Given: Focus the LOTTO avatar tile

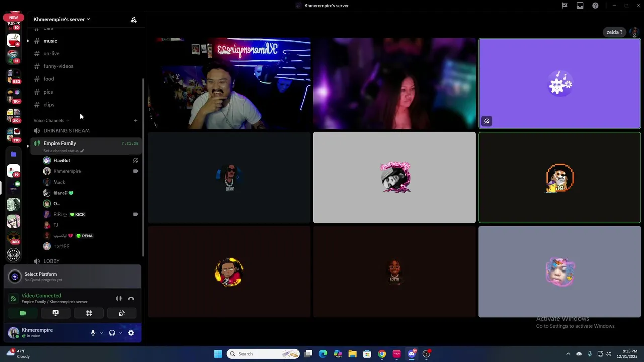Looking at the screenshot, I should coord(394,271).
